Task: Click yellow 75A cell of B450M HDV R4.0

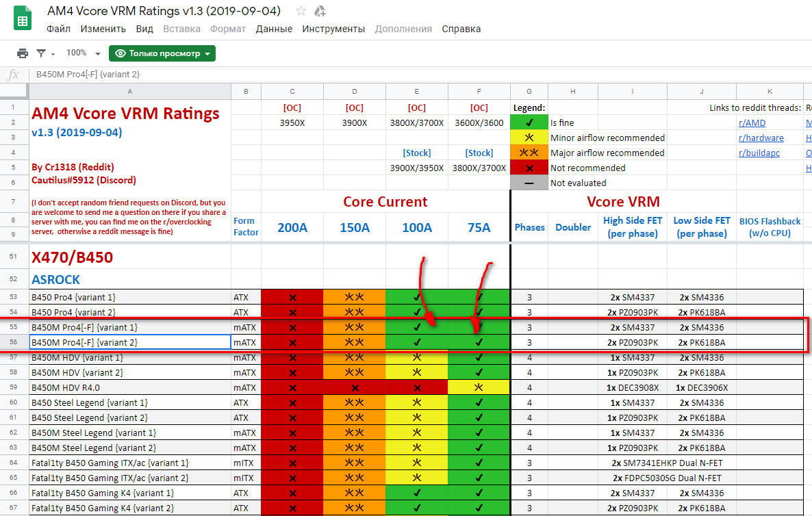Action: click(479, 387)
